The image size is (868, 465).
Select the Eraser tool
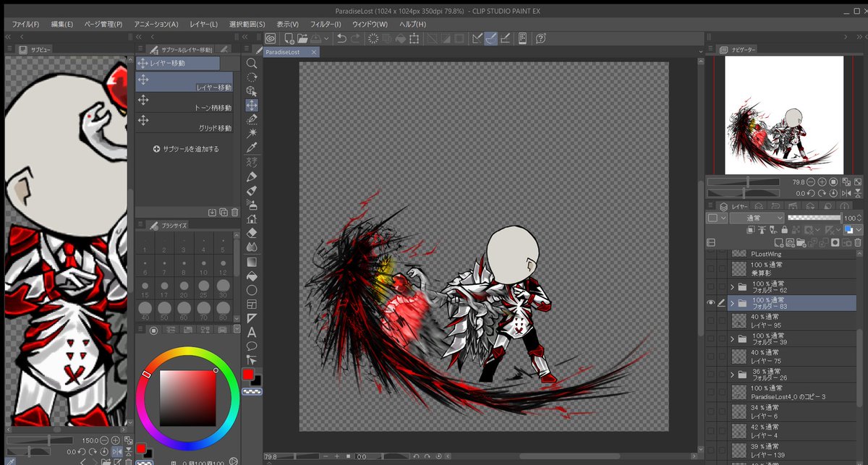(x=252, y=233)
